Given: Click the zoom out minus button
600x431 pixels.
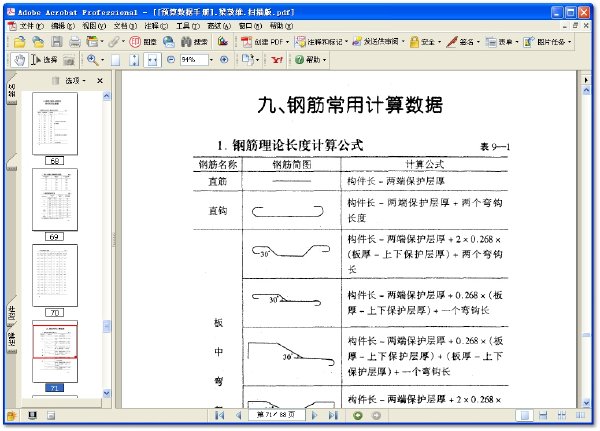Looking at the screenshot, I should point(171,60).
